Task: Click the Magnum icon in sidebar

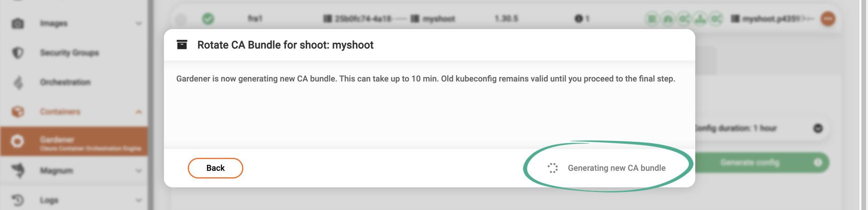Action: coord(18,170)
